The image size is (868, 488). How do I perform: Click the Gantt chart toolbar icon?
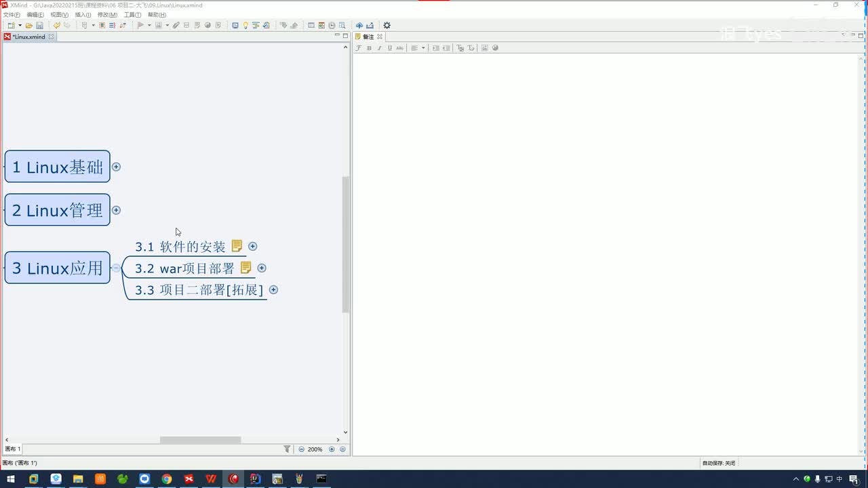pos(256,26)
